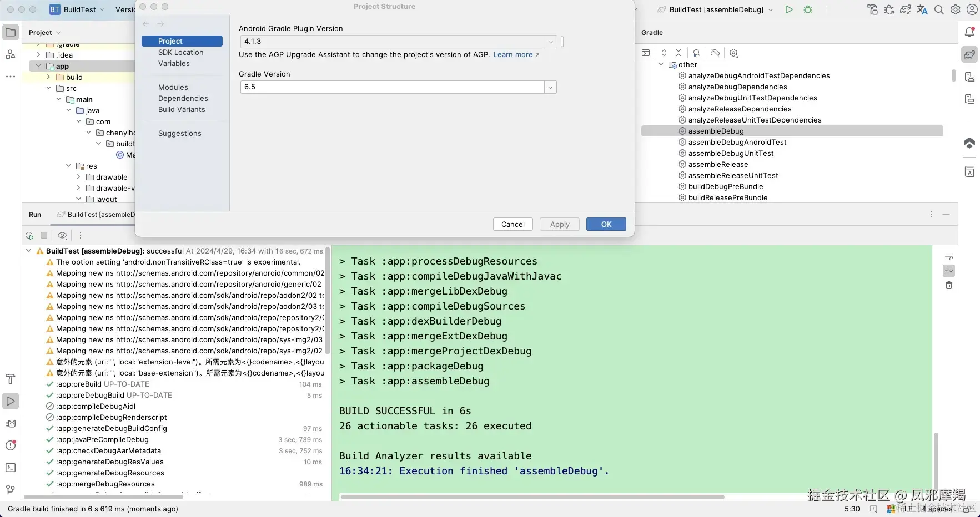
Task: Start debugging with the green bug icon
Action: click(808, 9)
